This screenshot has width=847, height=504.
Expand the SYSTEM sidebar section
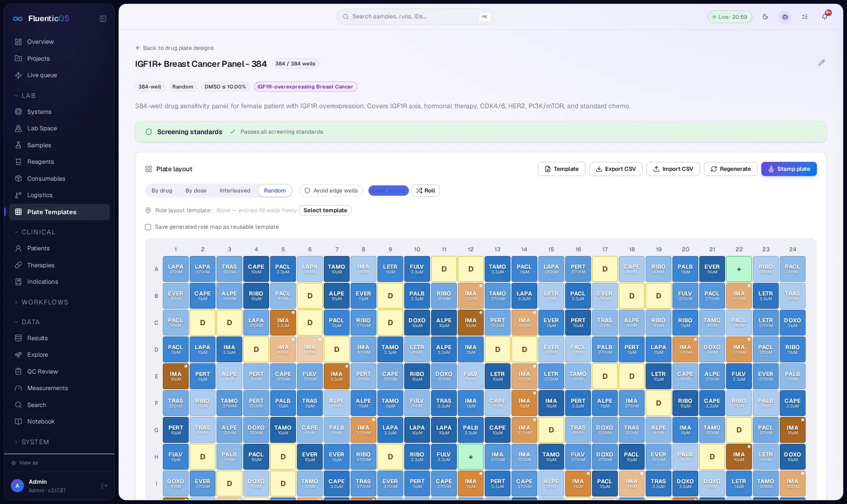[x=32, y=442]
